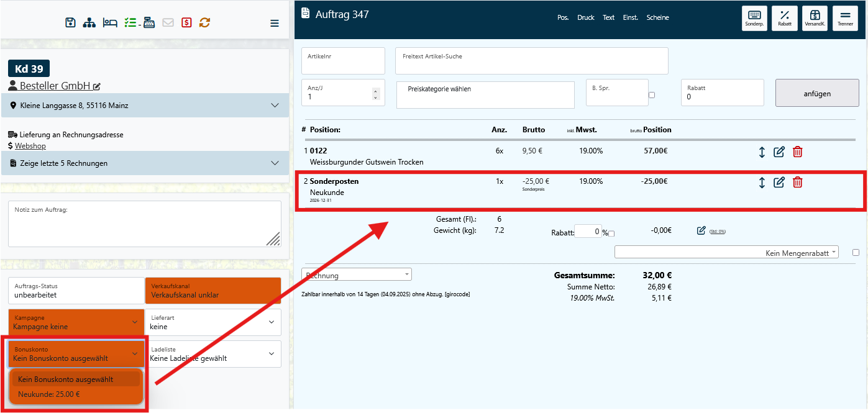The image size is (868, 413).
Task: Open the Scheine menu
Action: click(x=657, y=17)
